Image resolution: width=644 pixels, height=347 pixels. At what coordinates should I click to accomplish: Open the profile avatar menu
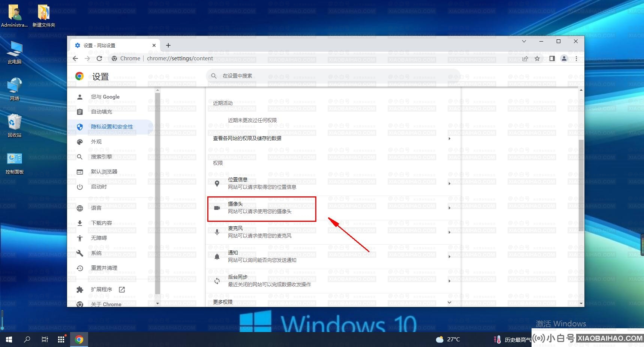[x=564, y=58]
